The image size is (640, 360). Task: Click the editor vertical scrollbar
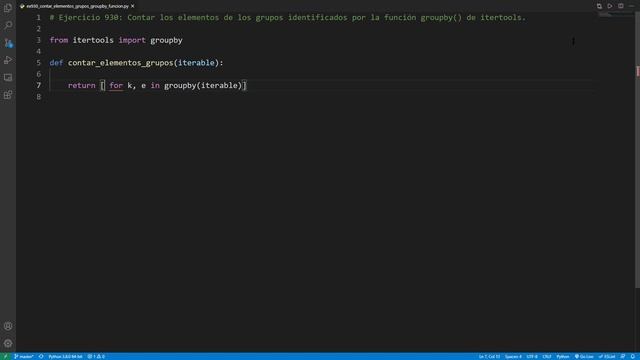click(637, 149)
